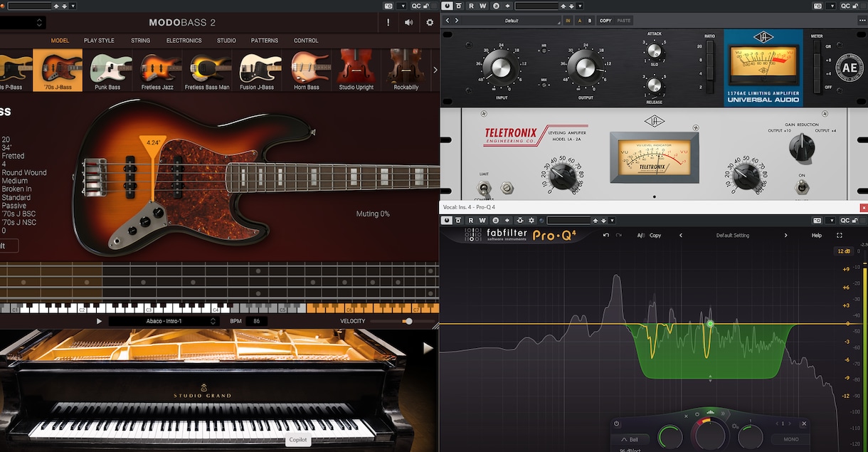The width and height of the screenshot is (868, 452).
Task: Toggle the LA-2A ON power switch
Action: (x=802, y=186)
